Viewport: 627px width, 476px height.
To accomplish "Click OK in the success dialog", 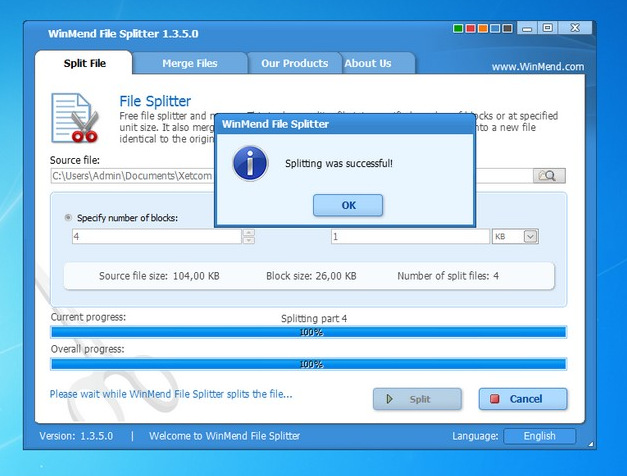I will tap(348, 205).
